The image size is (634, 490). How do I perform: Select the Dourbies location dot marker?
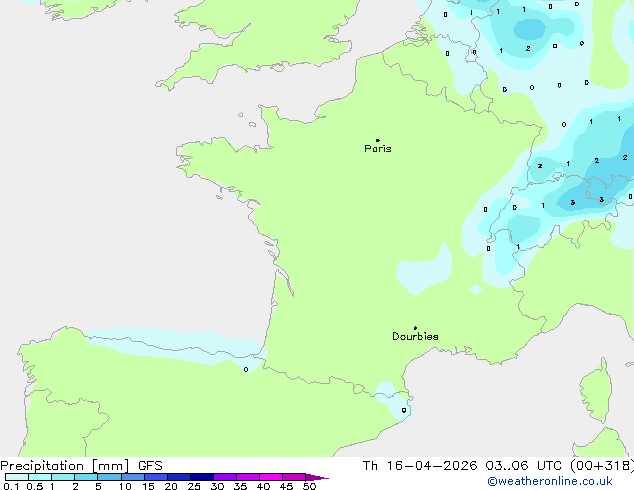pyautogui.click(x=415, y=328)
